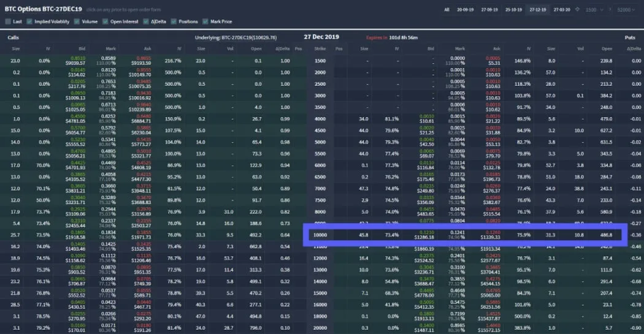Click put bid price $42.50
This screenshot has height=334, width=644.
click(427, 145)
